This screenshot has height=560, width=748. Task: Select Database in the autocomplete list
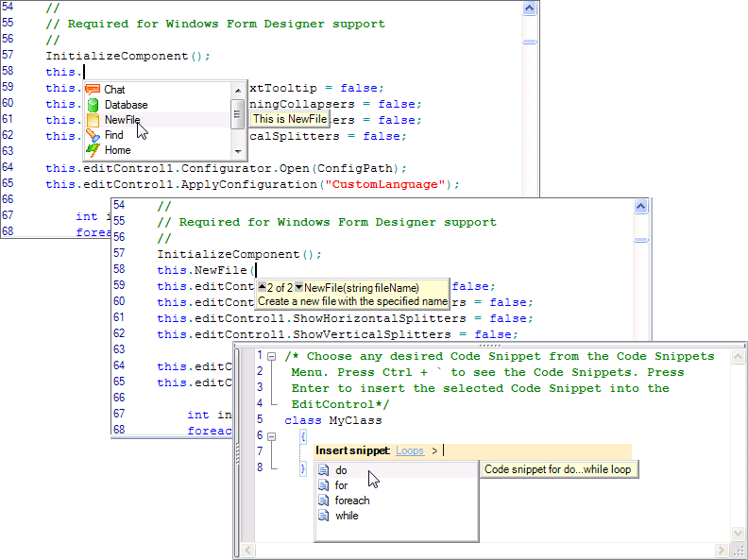coord(158,105)
